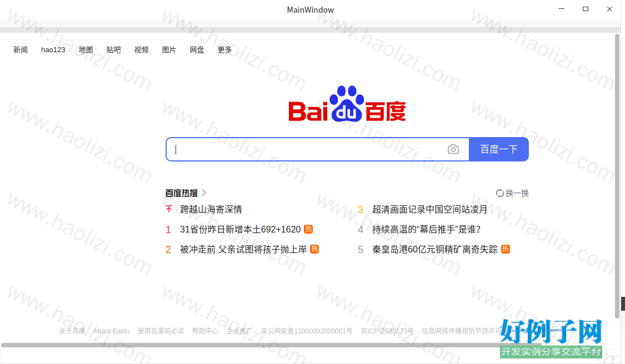Open the 更多 navigation menu
Image resolution: width=625 pixels, height=364 pixels.
coord(225,50)
